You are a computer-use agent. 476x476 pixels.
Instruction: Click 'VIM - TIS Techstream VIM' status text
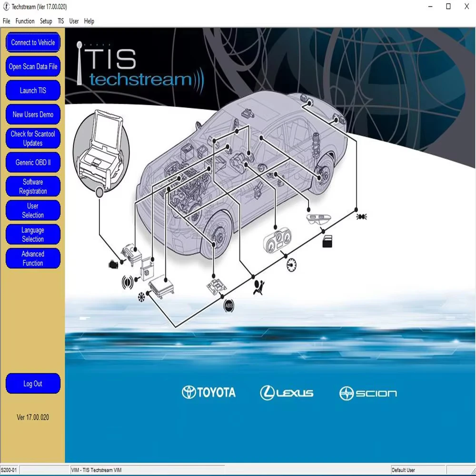96,470
